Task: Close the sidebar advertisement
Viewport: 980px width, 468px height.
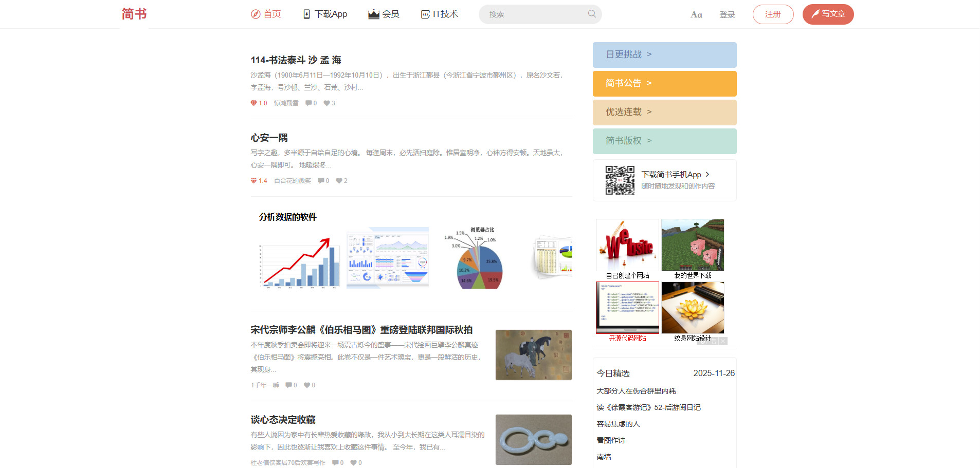Action: click(723, 341)
